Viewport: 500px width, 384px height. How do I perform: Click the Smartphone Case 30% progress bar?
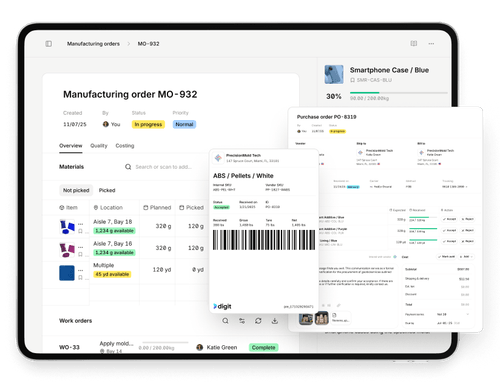(x=399, y=93)
